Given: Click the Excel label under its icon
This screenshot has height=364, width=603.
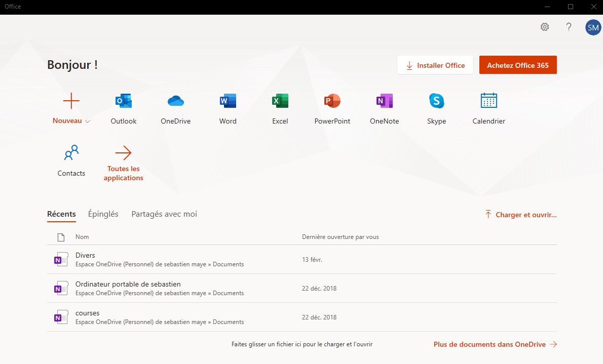Looking at the screenshot, I should [x=280, y=121].
